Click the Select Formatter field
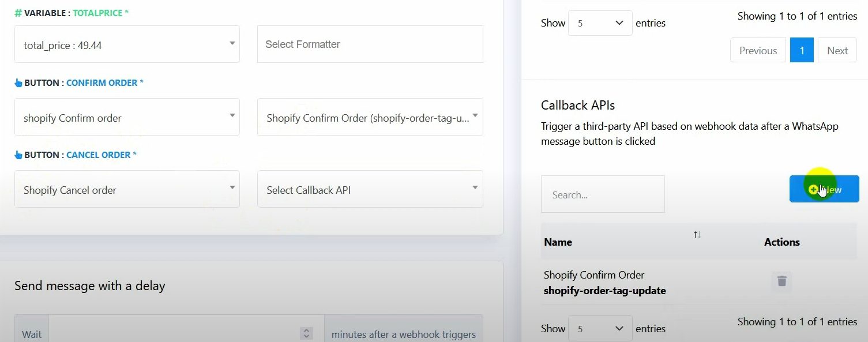Viewport: 868px width, 342px height. pyautogui.click(x=370, y=44)
